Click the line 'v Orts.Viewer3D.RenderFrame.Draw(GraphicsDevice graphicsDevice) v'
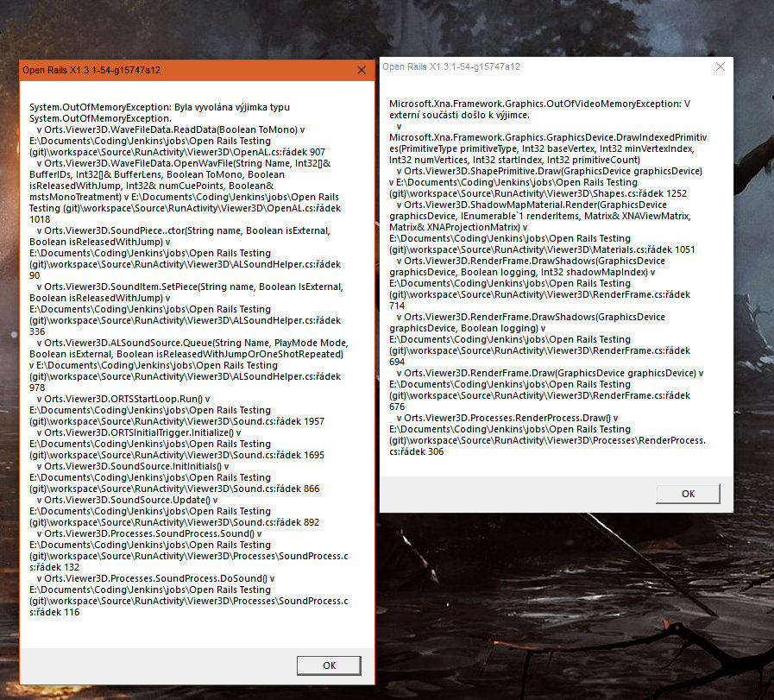Viewport: 774px width, 700px height. [x=550, y=373]
